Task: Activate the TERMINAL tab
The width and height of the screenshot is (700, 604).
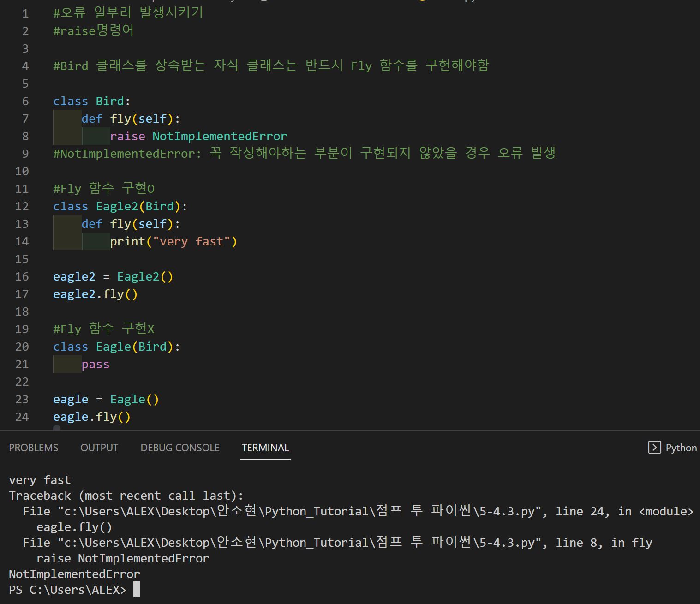Action: coord(265,448)
